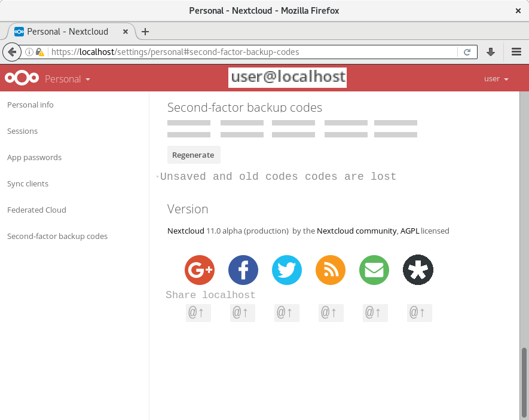This screenshot has width=529, height=420.
Task: Click the @↑ button under Twitter icon
Action: (x=287, y=313)
